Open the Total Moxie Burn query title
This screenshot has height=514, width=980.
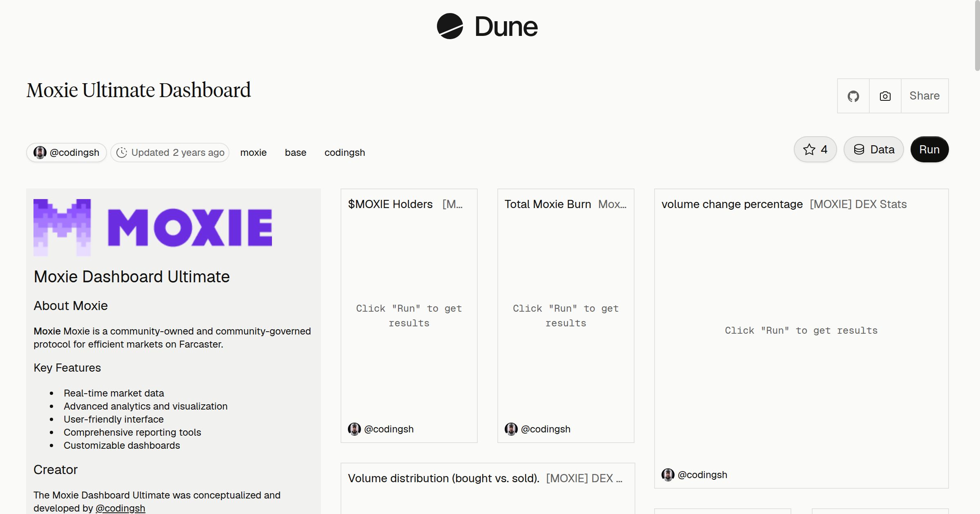pos(548,204)
